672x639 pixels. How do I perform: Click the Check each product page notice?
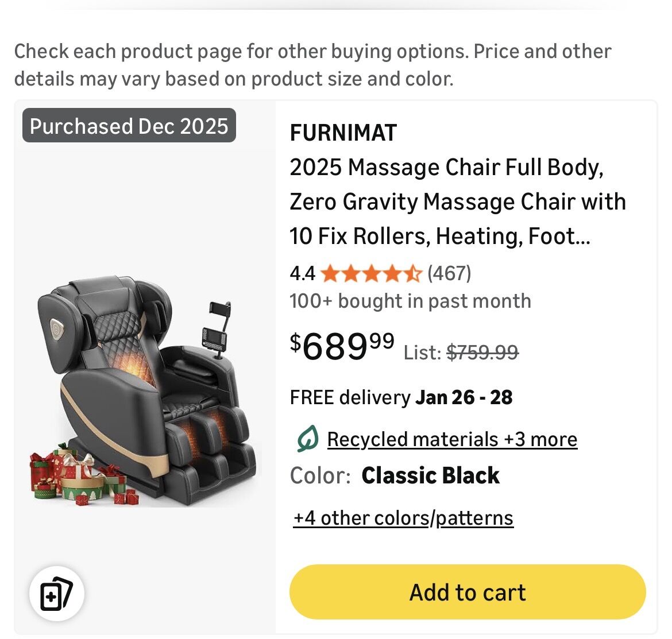click(x=313, y=65)
